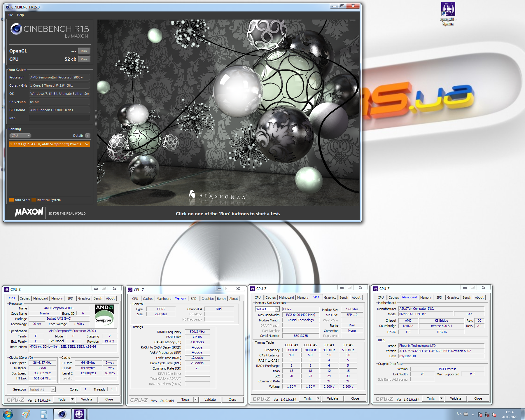Open the Calculator taskbar icon
The width and height of the screenshot is (525, 420).
(44, 414)
